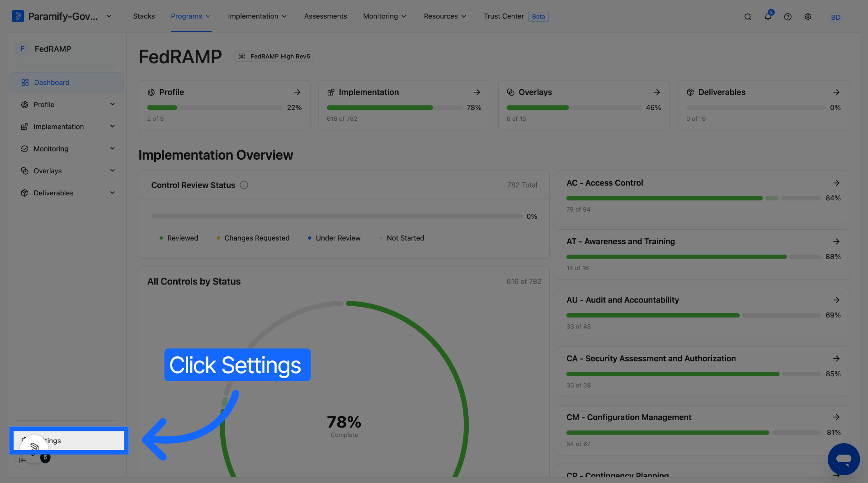The image size is (868, 483).
Task: Open the Trust Center page
Action: (504, 16)
